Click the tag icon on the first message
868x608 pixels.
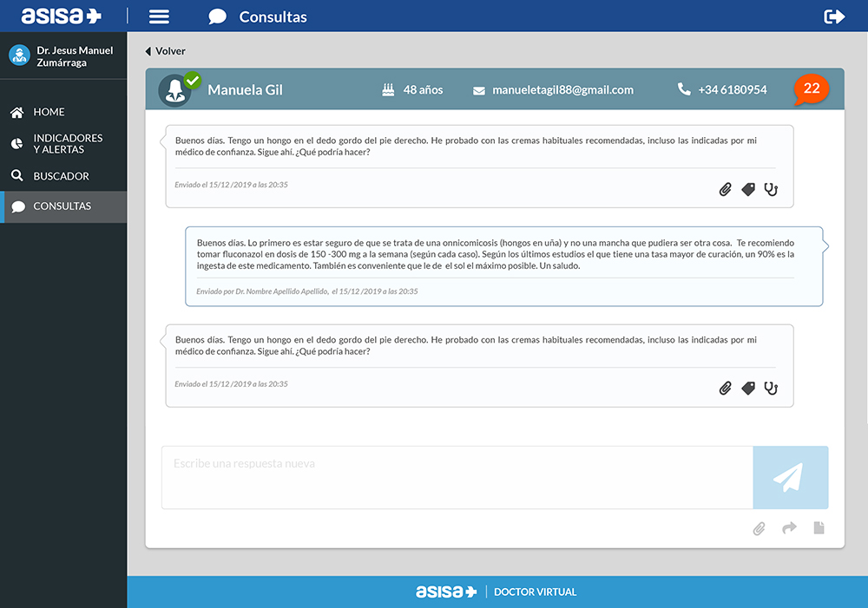pos(748,189)
